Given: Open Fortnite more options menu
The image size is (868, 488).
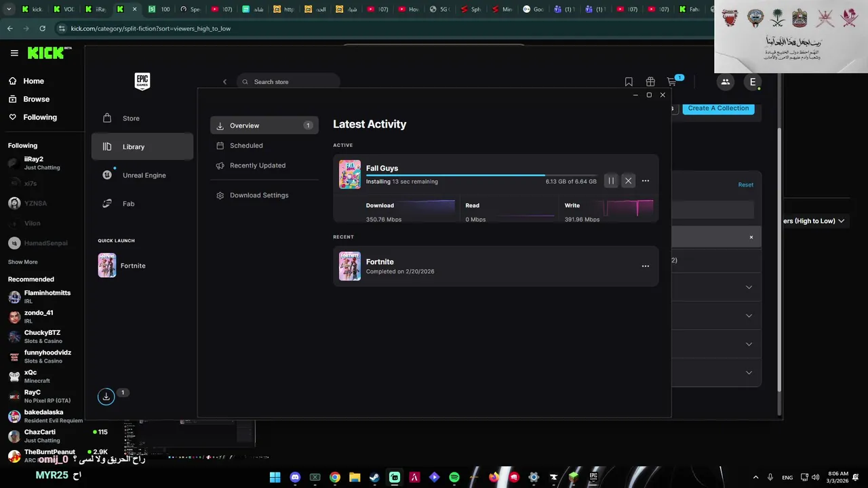Looking at the screenshot, I should (x=646, y=266).
